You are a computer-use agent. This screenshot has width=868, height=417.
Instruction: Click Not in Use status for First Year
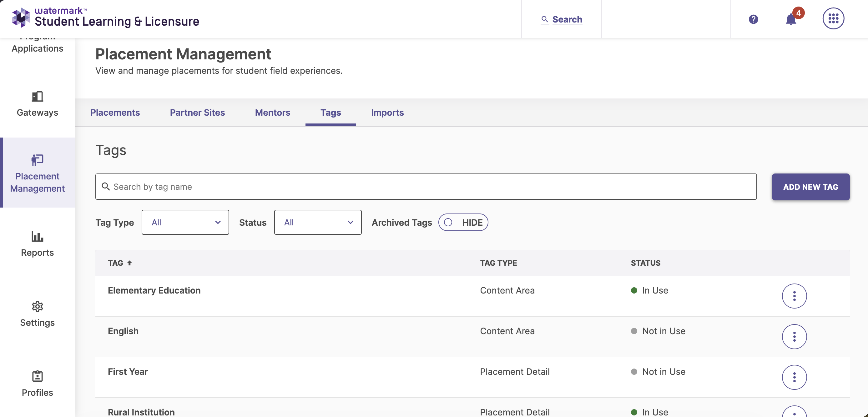click(x=658, y=372)
